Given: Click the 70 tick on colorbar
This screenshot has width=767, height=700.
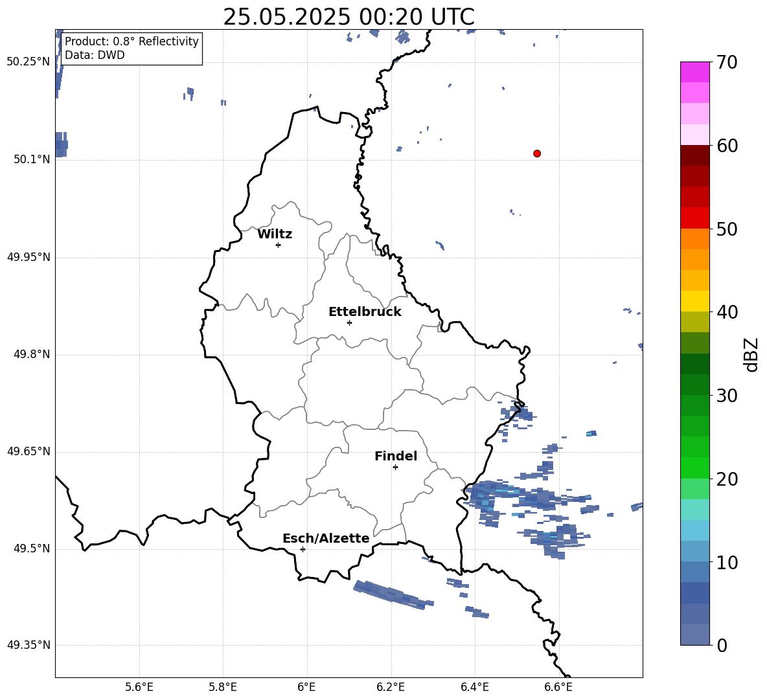Looking at the screenshot, I should pos(727,62).
